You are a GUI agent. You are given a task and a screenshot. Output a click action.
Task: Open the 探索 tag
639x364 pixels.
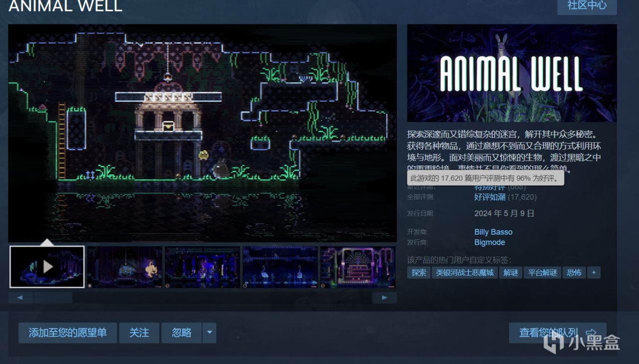[419, 273]
